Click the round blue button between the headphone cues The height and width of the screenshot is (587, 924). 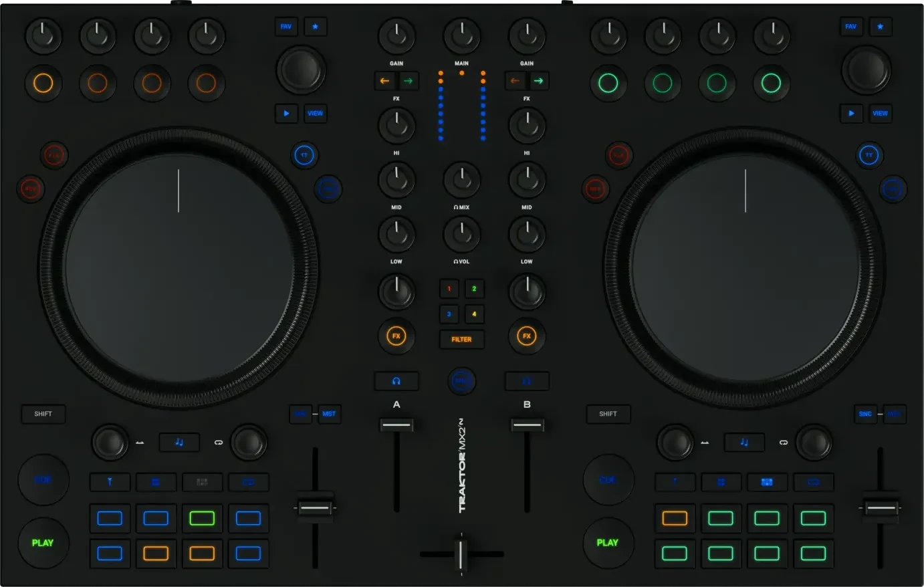click(461, 381)
